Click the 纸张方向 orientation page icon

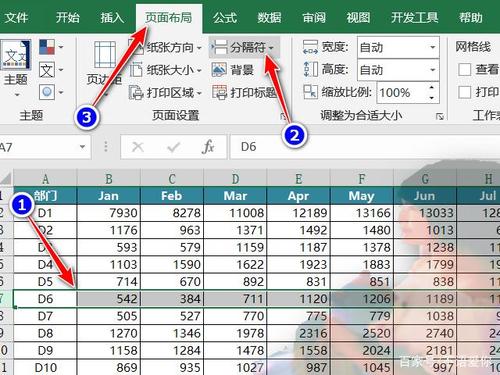click(136, 47)
